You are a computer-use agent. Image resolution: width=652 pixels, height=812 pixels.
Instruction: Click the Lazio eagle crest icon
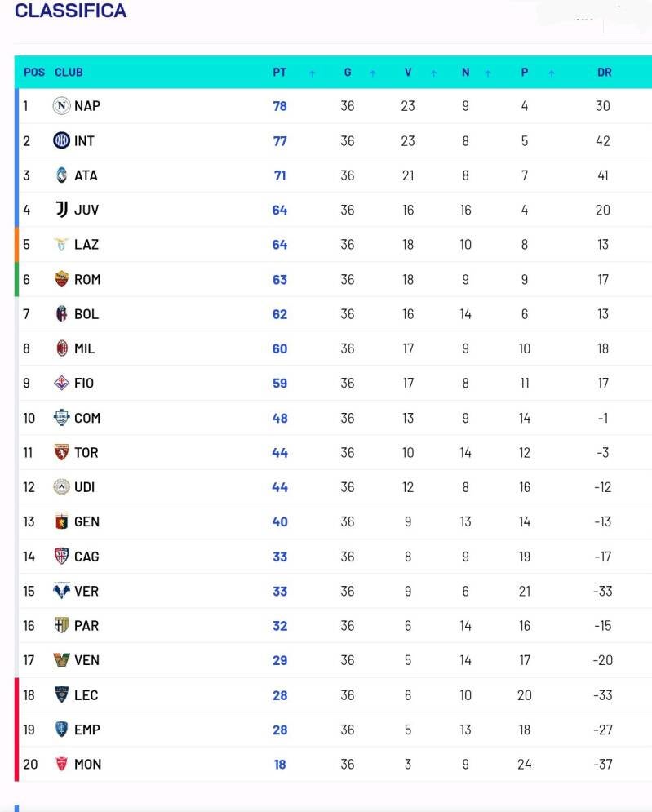pyautogui.click(x=62, y=245)
